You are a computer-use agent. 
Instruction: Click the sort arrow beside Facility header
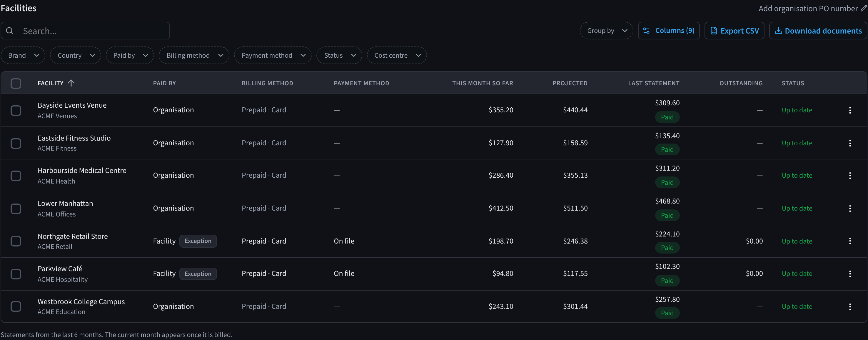click(x=71, y=83)
